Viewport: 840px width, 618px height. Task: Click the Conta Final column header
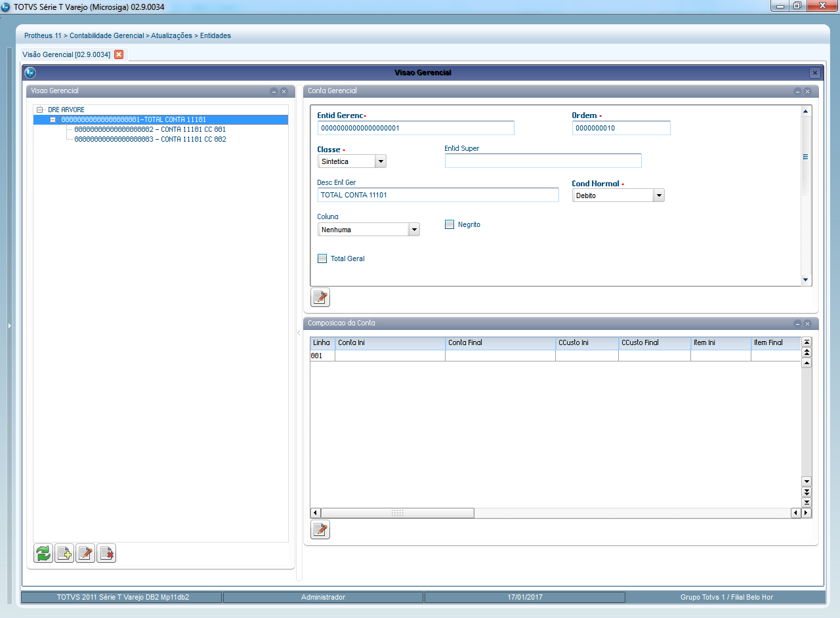pyautogui.click(x=500, y=343)
